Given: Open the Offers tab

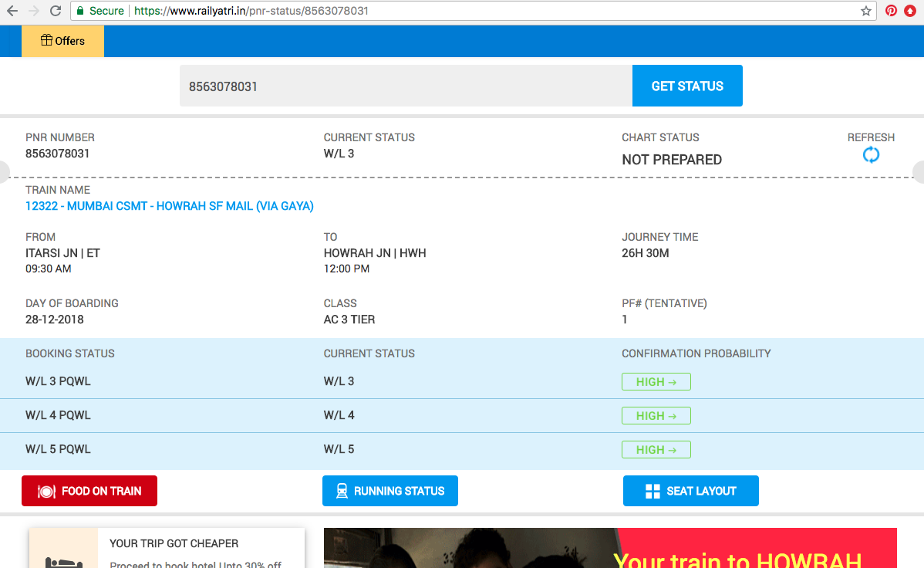Looking at the screenshot, I should click(x=63, y=41).
